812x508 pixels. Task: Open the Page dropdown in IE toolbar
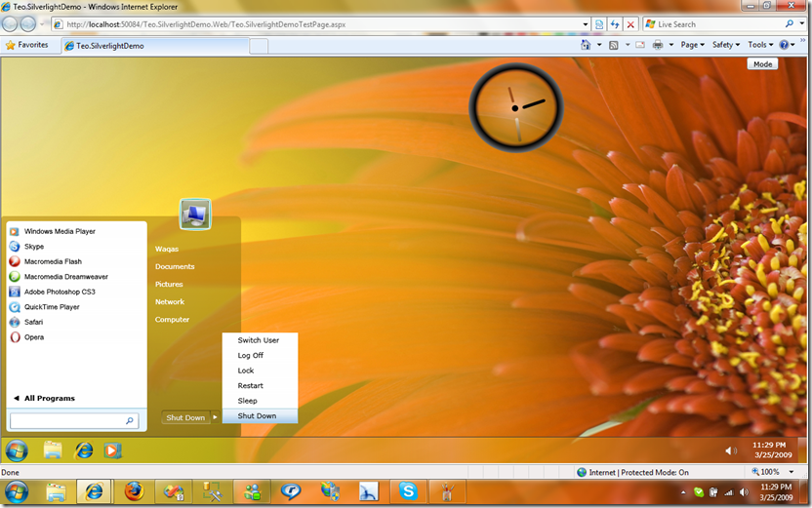(x=693, y=45)
